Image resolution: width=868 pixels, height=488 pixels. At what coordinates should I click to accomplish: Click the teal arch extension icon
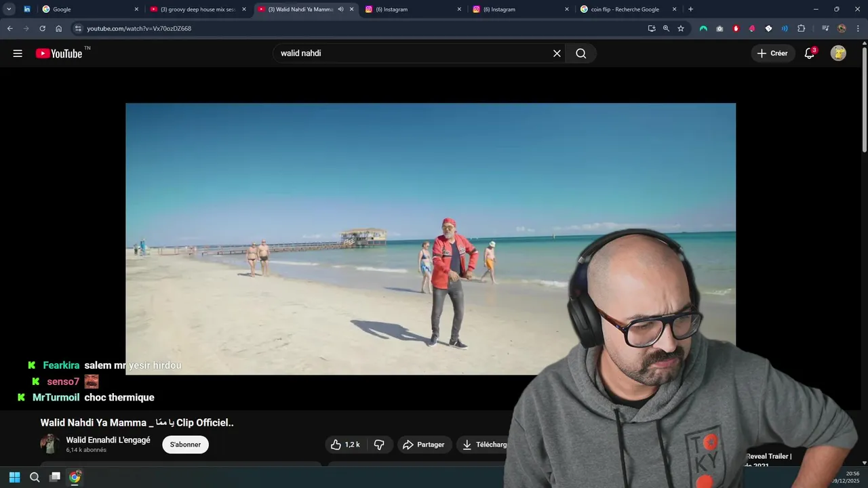click(703, 28)
